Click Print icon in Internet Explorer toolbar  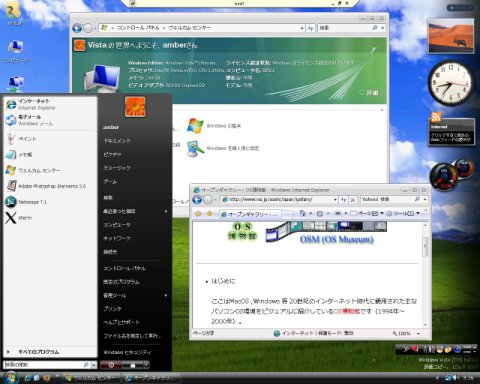pos(337,213)
